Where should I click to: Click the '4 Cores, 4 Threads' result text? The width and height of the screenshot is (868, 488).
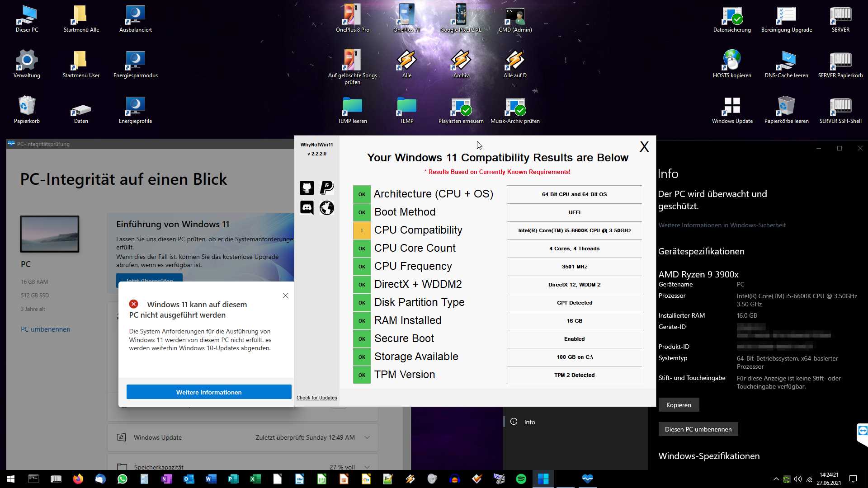pos(574,249)
